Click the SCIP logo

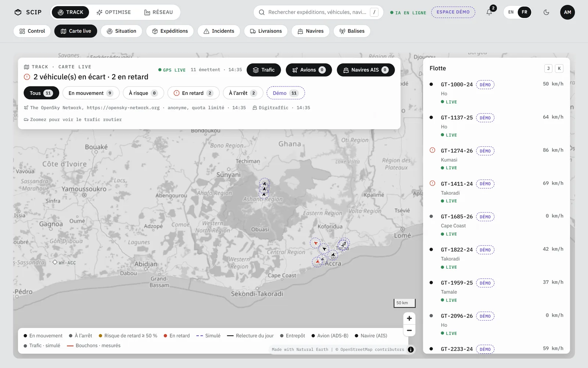[28, 12]
